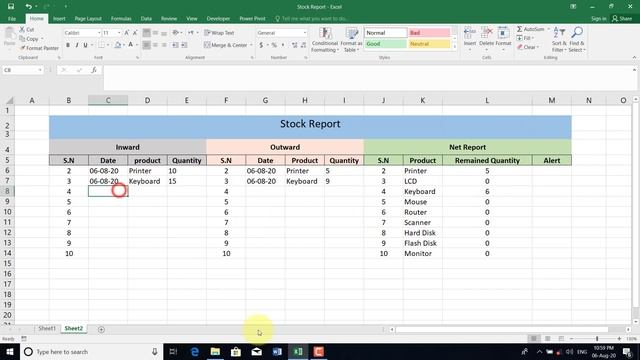The image size is (640, 360).
Task: Click the Windows Start button
Action: pos(9,351)
